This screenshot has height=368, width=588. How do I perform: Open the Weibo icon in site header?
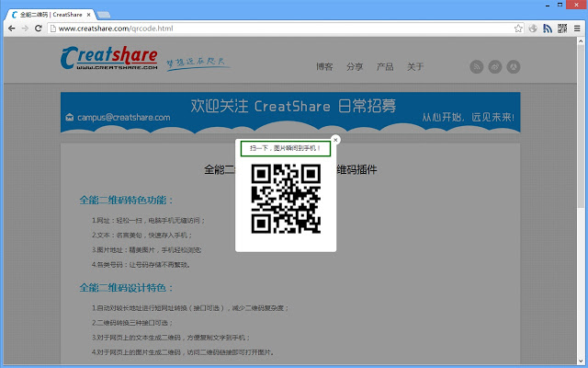tap(495, 66)
